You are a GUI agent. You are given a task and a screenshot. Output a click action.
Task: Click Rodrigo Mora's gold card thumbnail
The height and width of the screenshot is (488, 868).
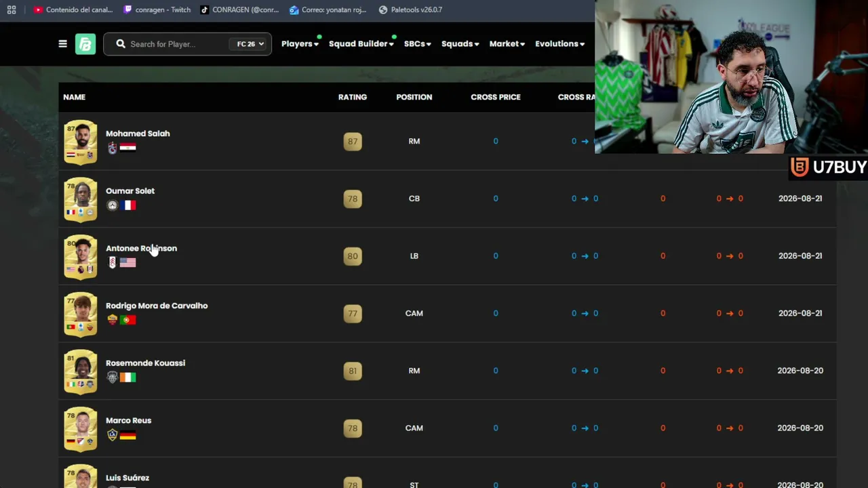[x=81, y=314]
